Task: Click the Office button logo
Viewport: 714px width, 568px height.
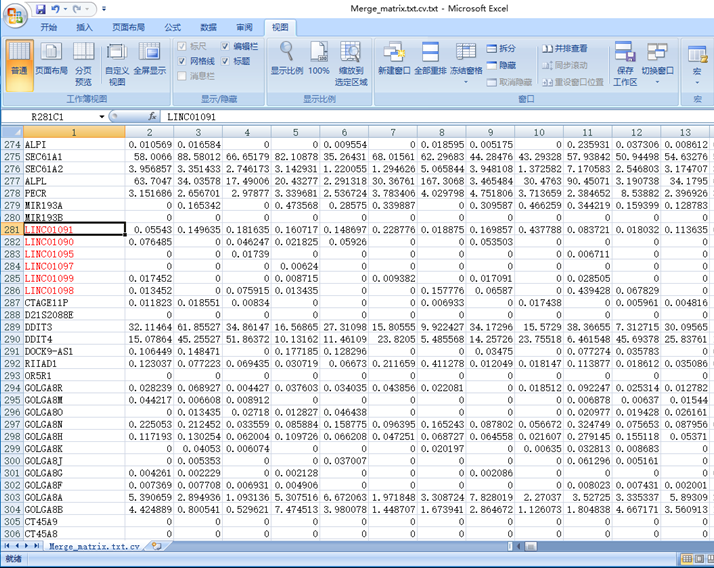Action: click(x=15, y=14)
